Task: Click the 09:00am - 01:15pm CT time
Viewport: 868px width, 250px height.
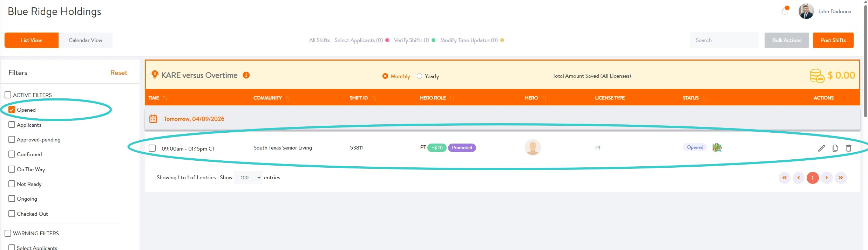Action: 188,149
